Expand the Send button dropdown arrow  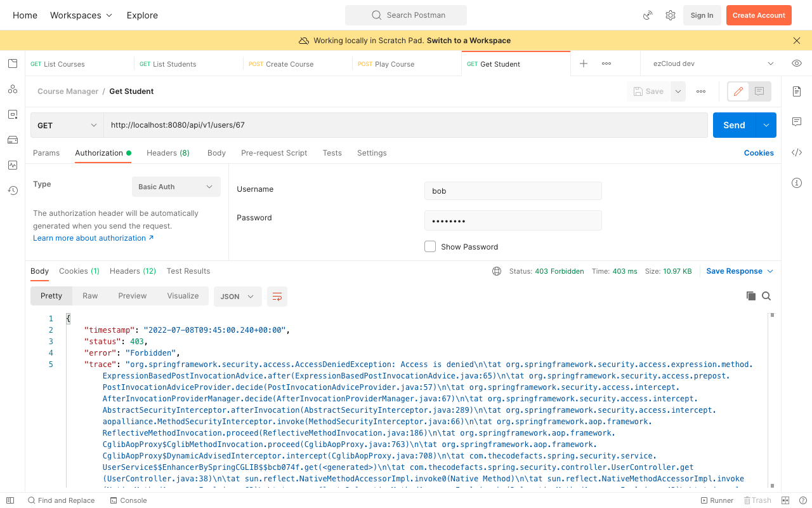pos(766,125)
